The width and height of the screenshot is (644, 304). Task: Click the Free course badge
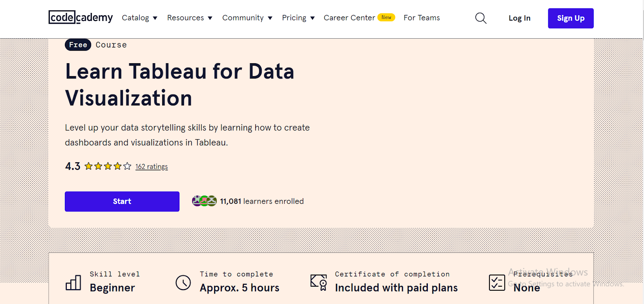click(x=78, y=45)
